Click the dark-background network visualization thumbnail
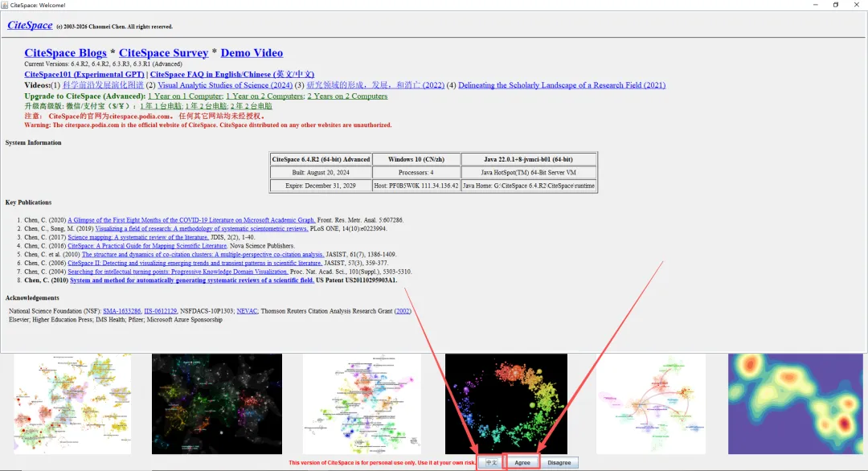Viewport: 868px width, 471px height. pyautogui.click(x=217, y=404)
